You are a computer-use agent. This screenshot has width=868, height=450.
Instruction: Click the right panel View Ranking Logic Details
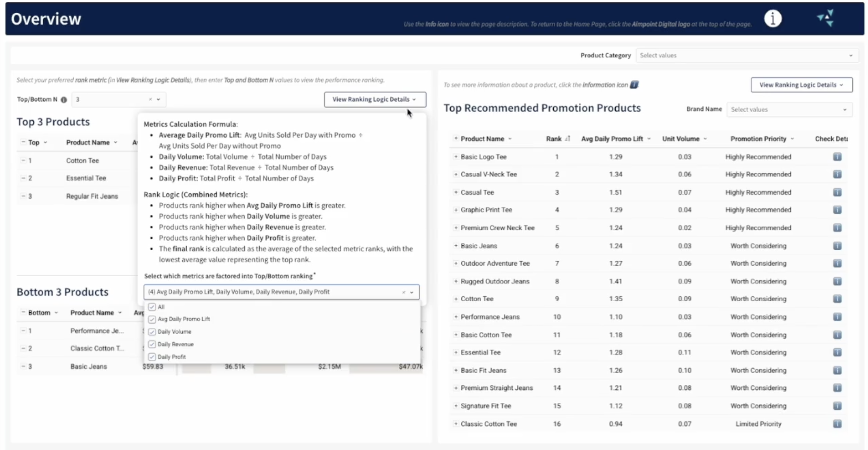pyautogui.click(x=801, y=85)
